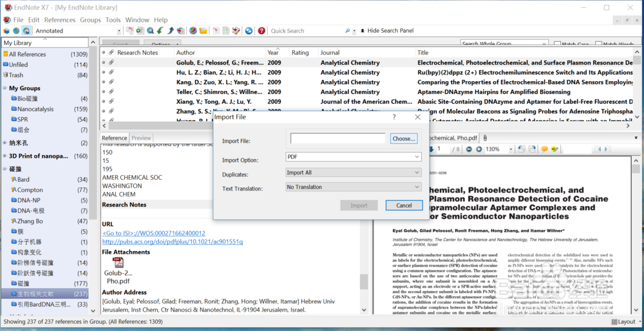Rotate PDF counterclockwise icon
This screenshot has width=644, height=331.
tap(522, 149)
